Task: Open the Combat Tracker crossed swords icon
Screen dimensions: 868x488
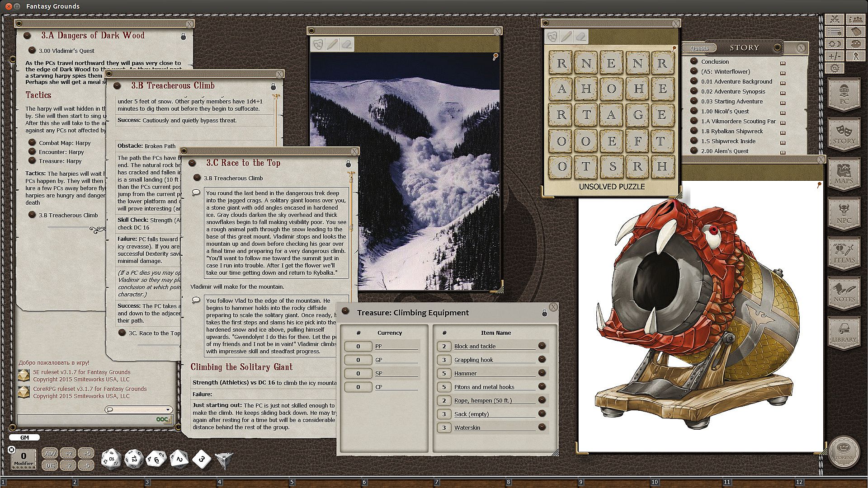Action: click(x=835, y=19)
